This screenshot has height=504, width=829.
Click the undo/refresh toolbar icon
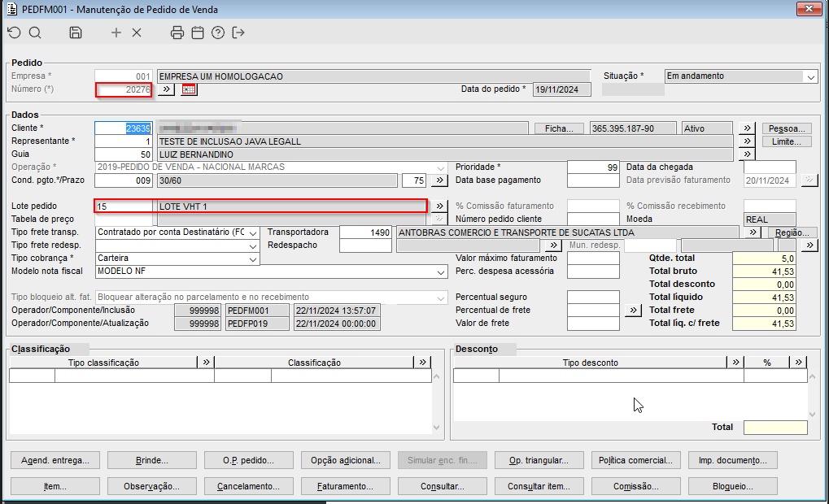point(15,33)
